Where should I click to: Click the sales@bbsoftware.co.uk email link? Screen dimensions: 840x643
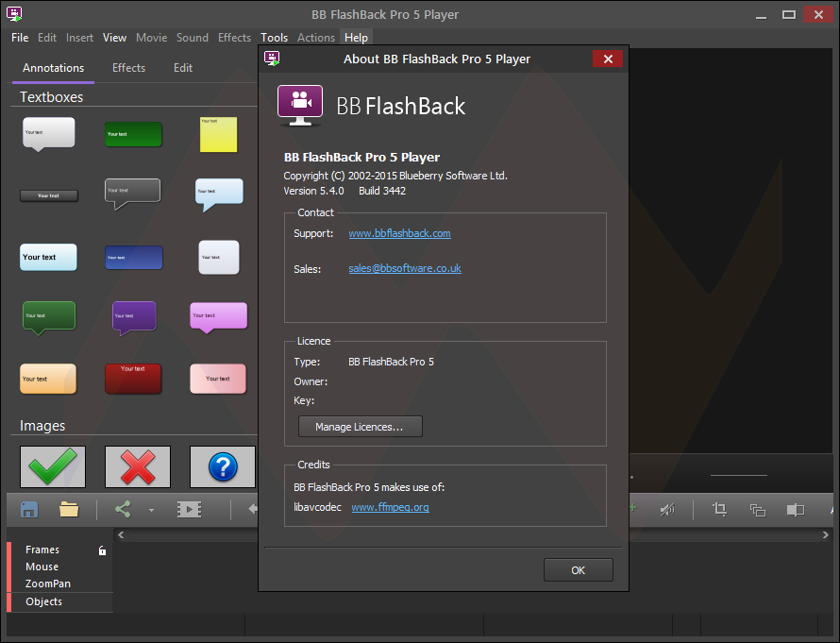[405, 268]
